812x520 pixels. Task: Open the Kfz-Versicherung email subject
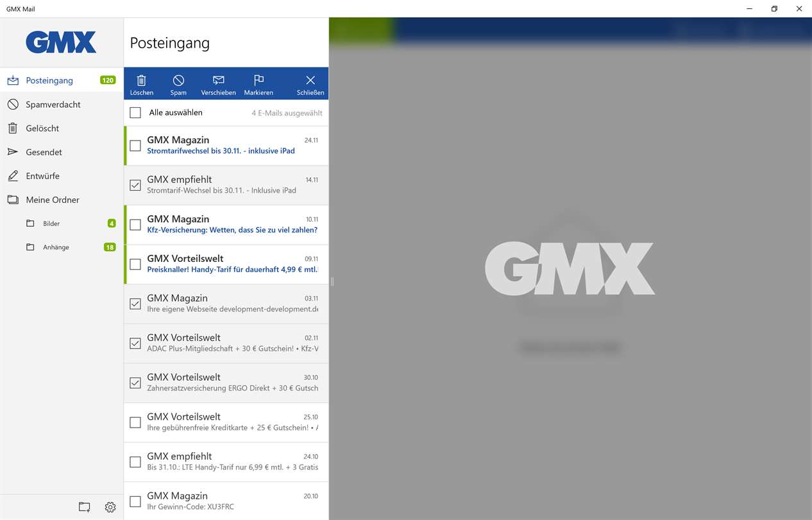pos(232,230)
